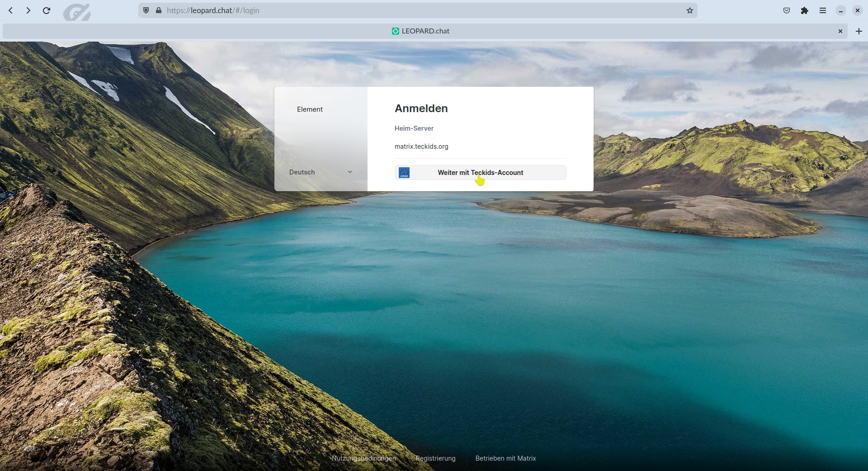Continue with Weiter mit Teckids-Account button
This screenshot has width=868, height=471.
[480, 173]
